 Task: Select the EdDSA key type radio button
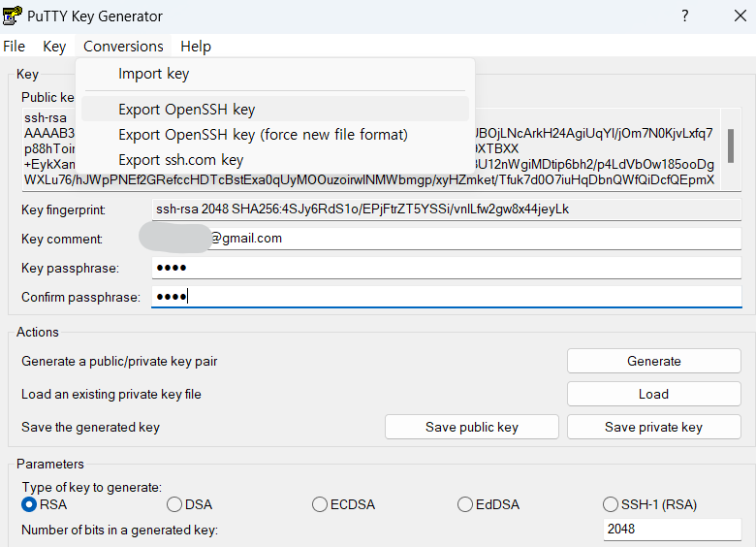(465, 504)
